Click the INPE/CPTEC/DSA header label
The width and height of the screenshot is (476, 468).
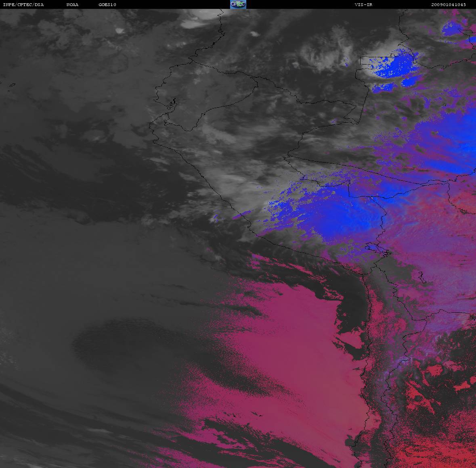pos(23,5)
